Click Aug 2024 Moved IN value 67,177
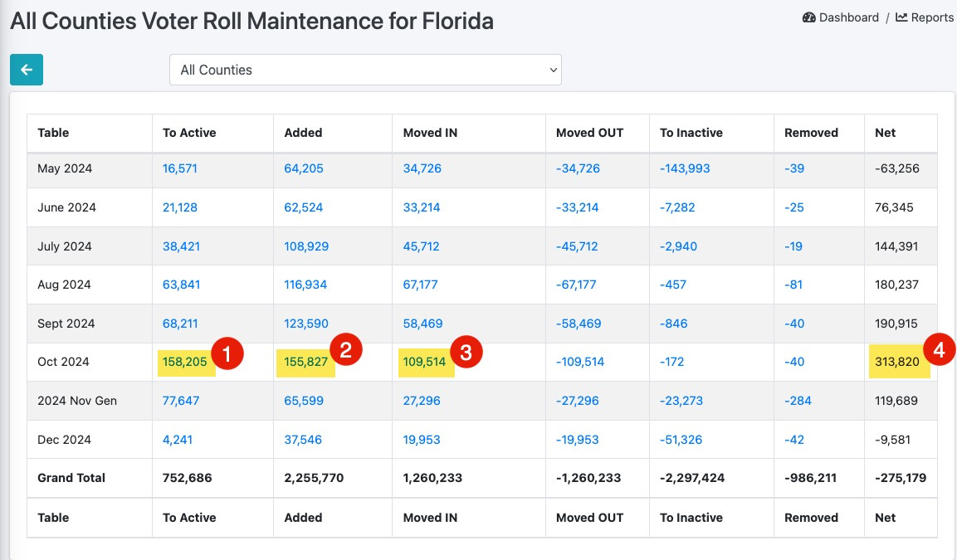 (420, 285)
